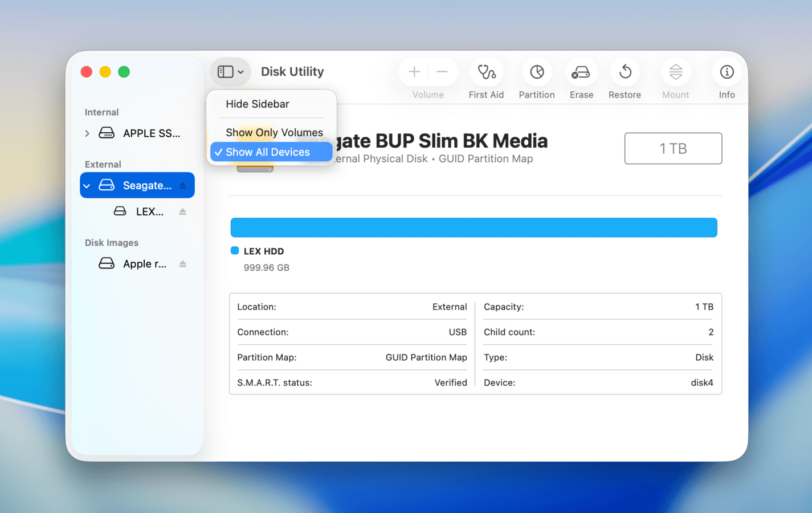Open the Restore tool
Image resolution: width=812 pixels, height=513 pixels.
click(x=625, y=72)
